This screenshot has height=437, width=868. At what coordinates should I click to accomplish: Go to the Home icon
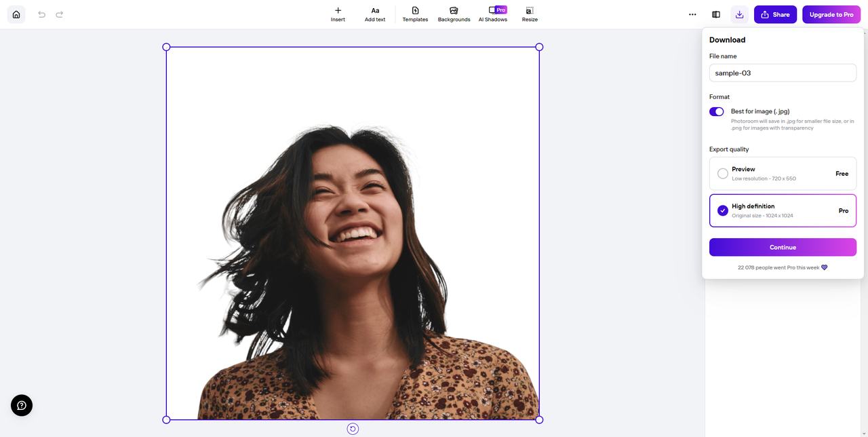16,14
